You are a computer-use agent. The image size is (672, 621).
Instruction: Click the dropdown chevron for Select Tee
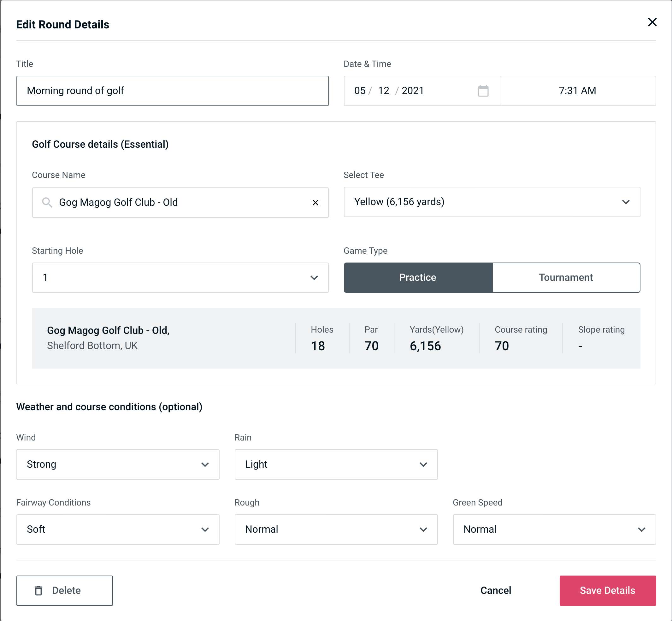pos(627,202)
